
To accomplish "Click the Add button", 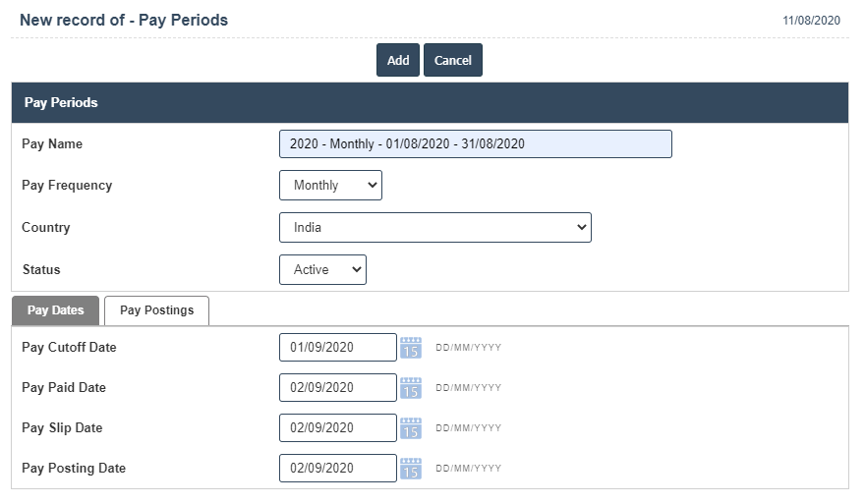I will [x=398, y=61].
